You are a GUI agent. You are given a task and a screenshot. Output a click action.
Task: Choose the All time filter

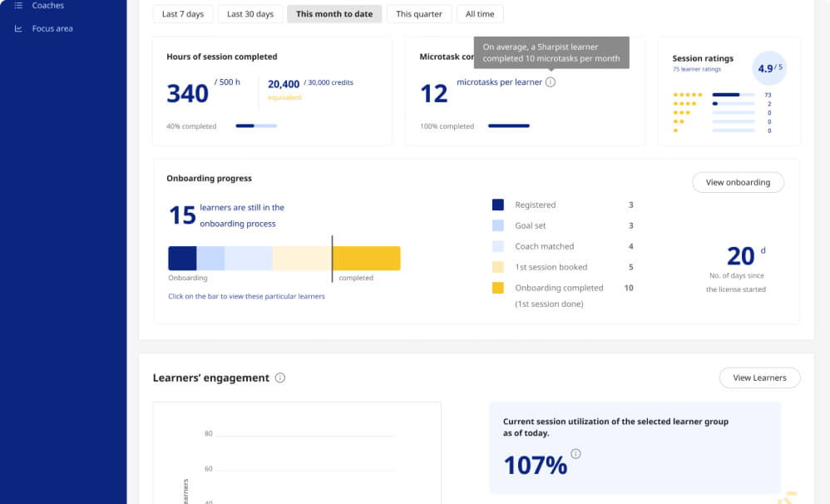tap(480, 14)
